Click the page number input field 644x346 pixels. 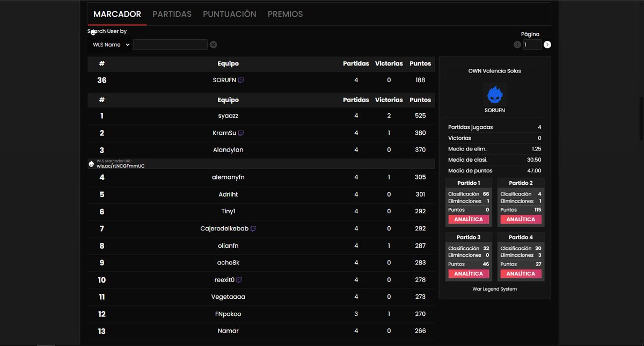tap(532, 45)
